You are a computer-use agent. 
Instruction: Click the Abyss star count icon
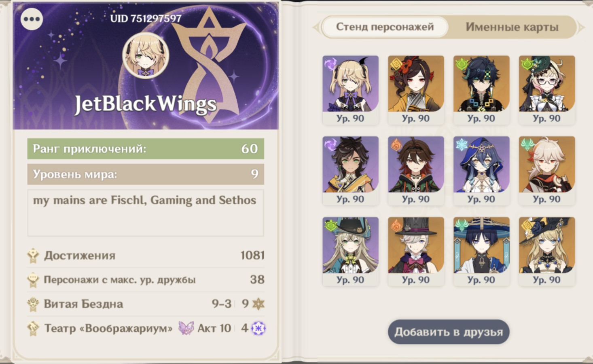click(x=258, y=304)
